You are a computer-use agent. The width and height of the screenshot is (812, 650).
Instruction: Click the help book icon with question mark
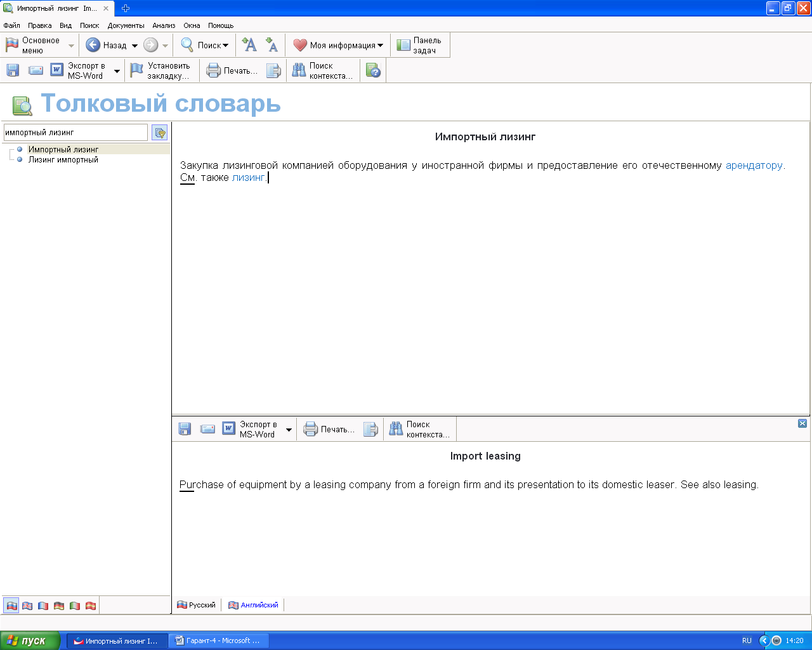(374, 70)
